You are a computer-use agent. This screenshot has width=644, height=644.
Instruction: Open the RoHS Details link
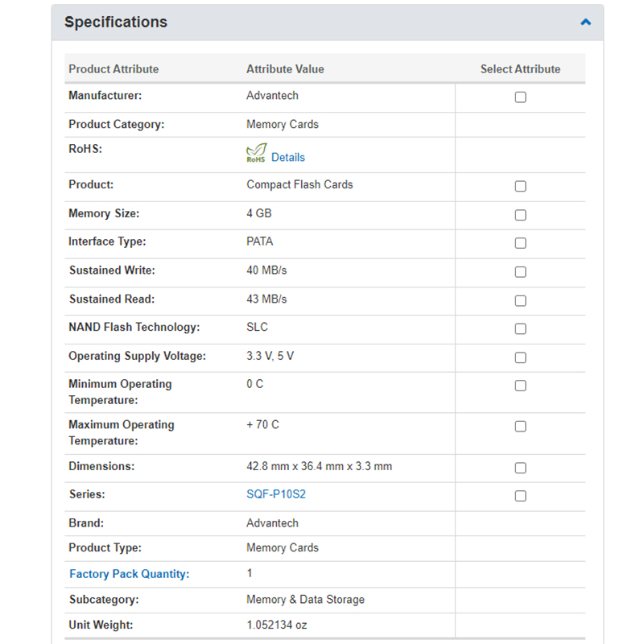point(287,157)
